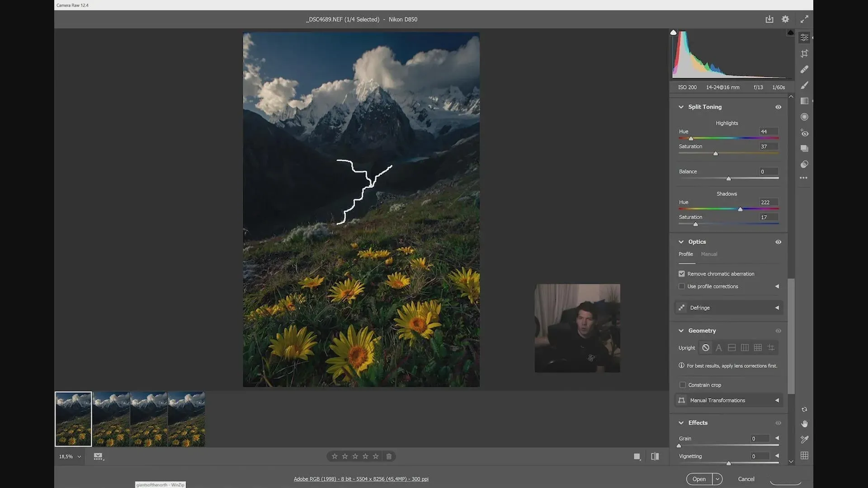
Task: Choose Upright Vertical icon
Action: click(x=745, y=347)
